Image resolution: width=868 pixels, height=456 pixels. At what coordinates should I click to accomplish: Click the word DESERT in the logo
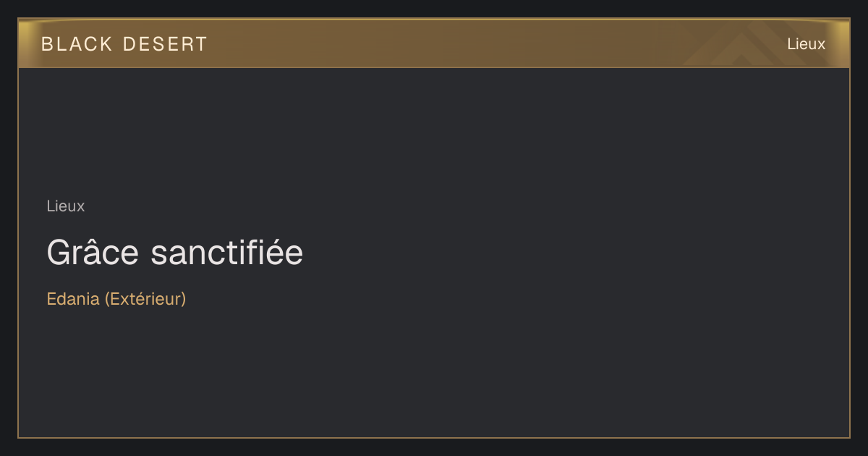coord(165,44)
